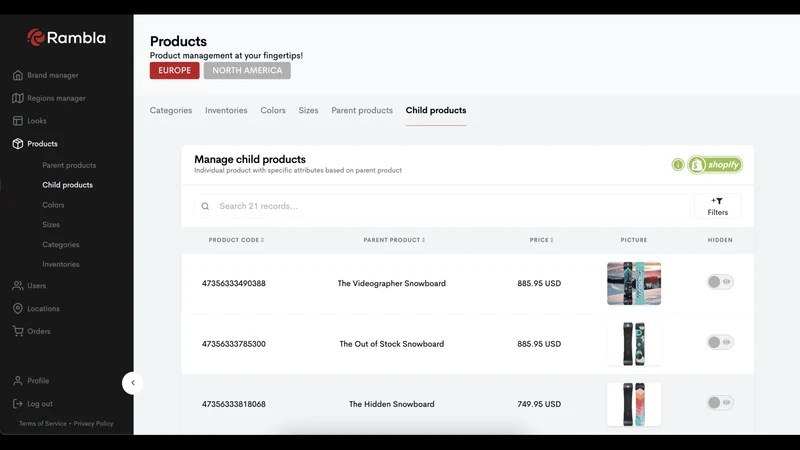Sort by the Price column header
Image resolution: width=800 pixels, height=450 pixels.
[x=541, y=240]
